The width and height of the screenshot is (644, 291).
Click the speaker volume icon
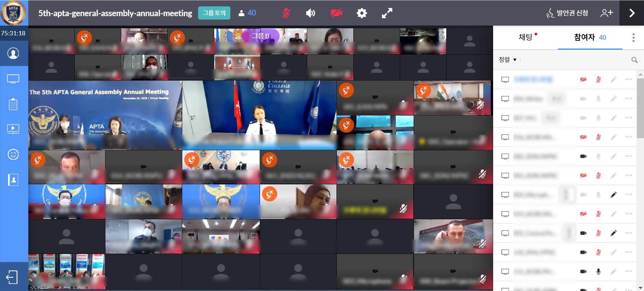(x=311, y=13)
